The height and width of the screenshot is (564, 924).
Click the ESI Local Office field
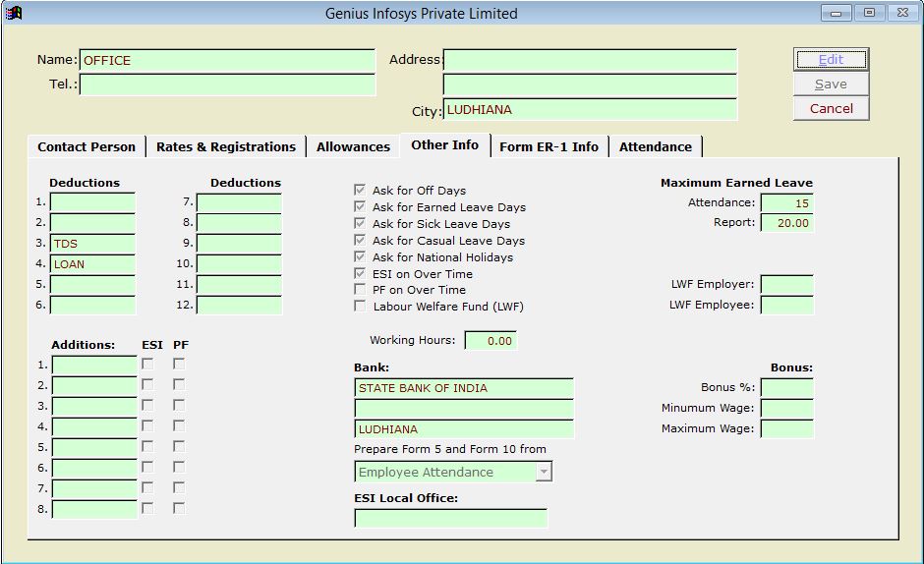coord(450,518)
